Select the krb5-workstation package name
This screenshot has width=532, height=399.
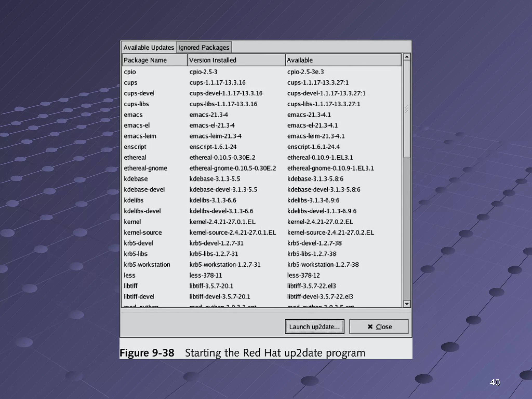tap(147, 264)
